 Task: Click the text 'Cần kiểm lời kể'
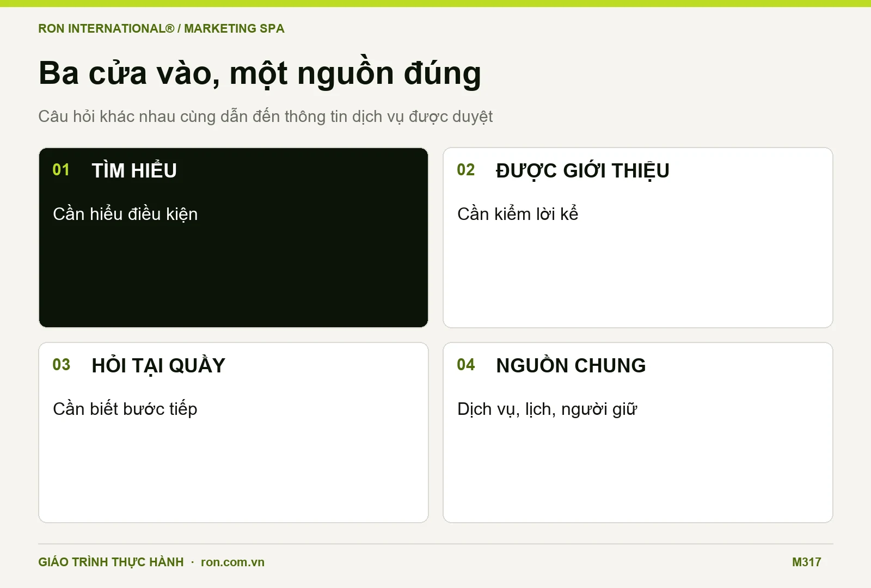coord(518,213)
